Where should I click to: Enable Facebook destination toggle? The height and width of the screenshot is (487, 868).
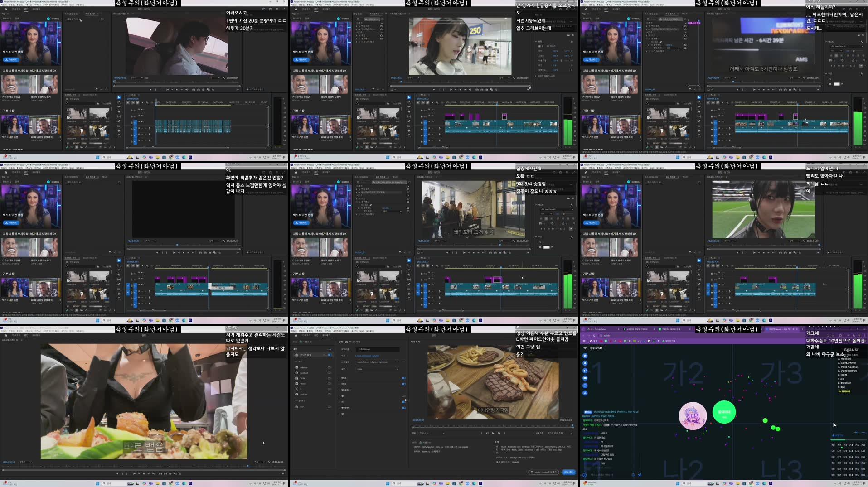[329, 373]
